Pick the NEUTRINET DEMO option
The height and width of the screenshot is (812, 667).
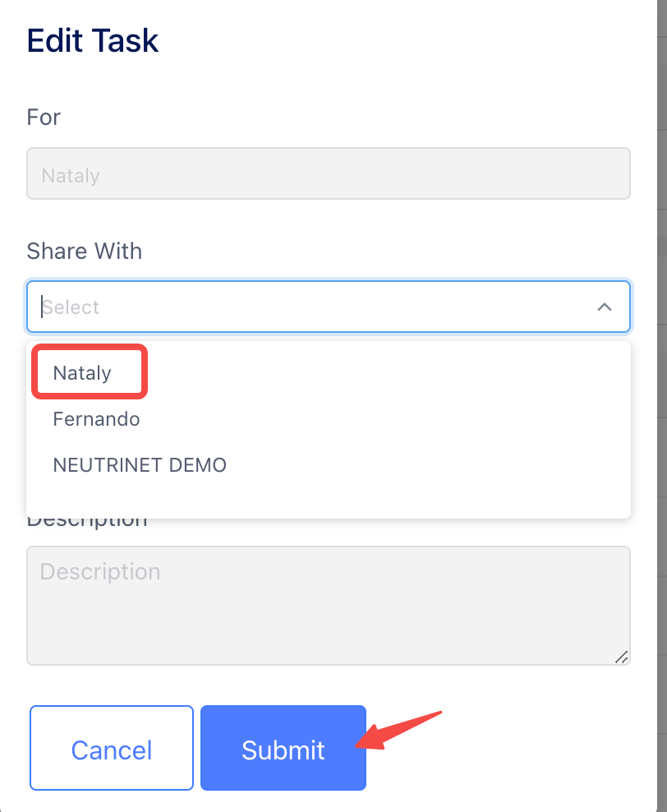(140, 465)
